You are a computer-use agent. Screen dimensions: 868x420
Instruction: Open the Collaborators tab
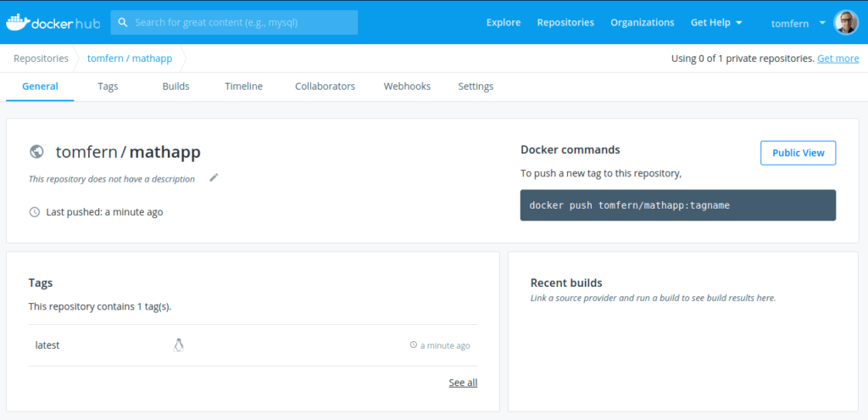click(x=325, y=87)
